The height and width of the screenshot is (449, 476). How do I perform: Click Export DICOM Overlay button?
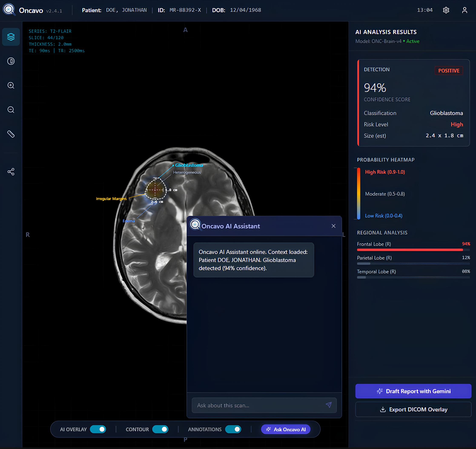(413, 409)
